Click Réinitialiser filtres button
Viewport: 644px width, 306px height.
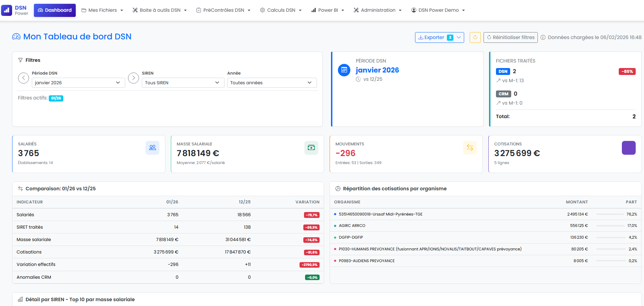pos(510,37)
